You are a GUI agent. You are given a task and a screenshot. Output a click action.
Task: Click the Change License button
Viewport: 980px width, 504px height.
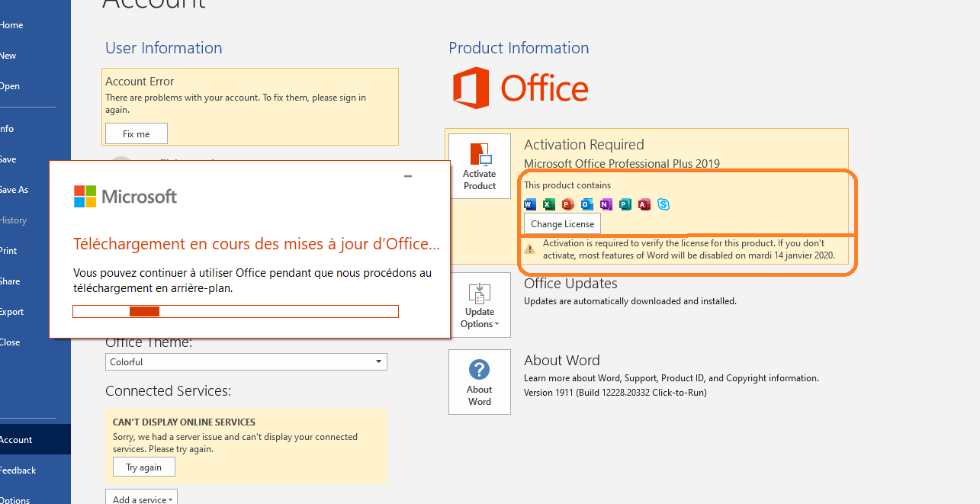[x=562, y=224]
